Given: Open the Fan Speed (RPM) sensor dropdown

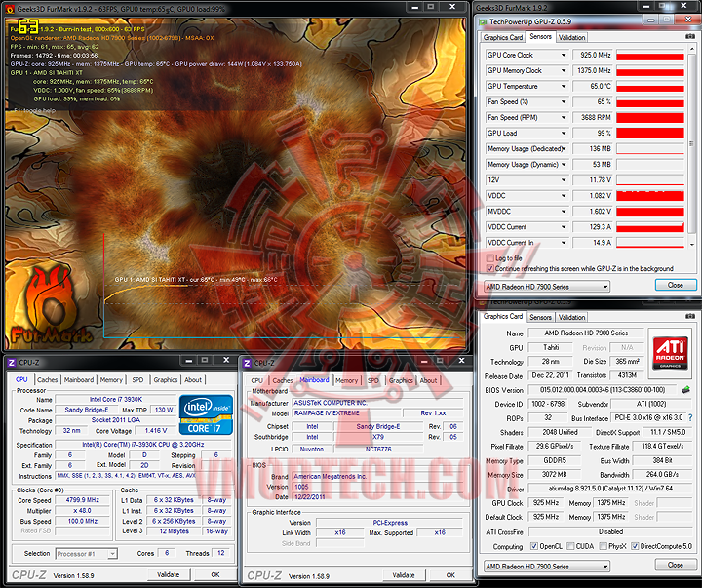Looking at the screenshot, I should (564, 117).
